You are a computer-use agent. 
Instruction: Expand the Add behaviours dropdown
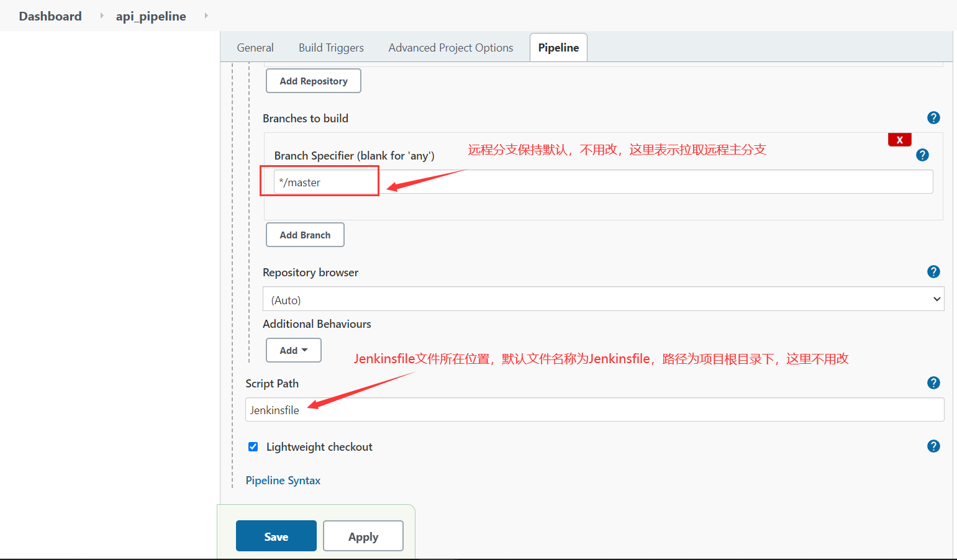tap(293, 351)
